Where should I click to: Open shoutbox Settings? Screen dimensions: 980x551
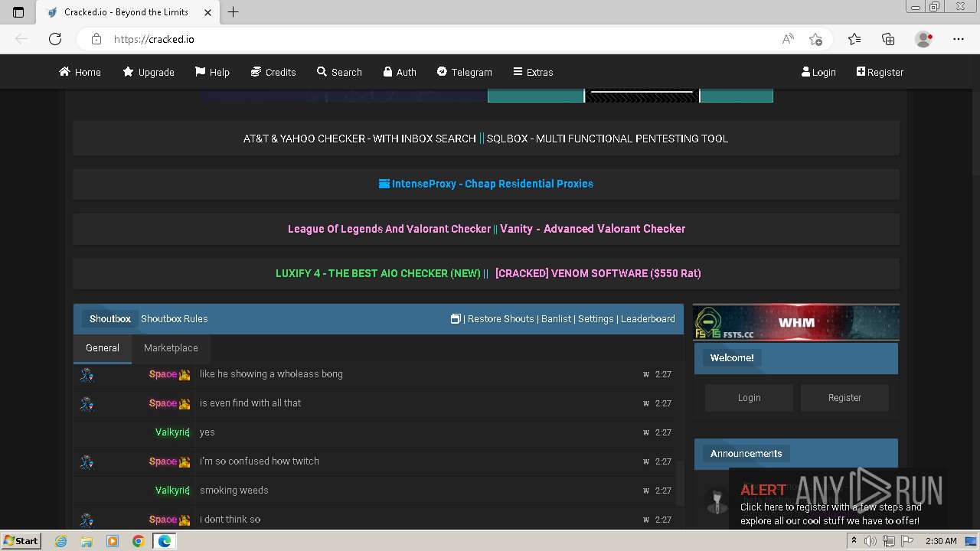click(596, 318)
